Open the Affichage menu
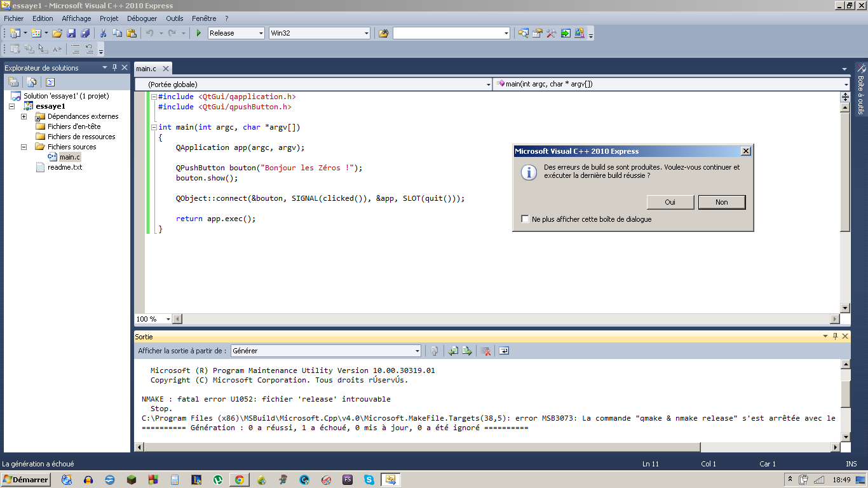Image resolution: width=868 pixels, height=488 pixels. pyautogui.click(x=76, y=18)
